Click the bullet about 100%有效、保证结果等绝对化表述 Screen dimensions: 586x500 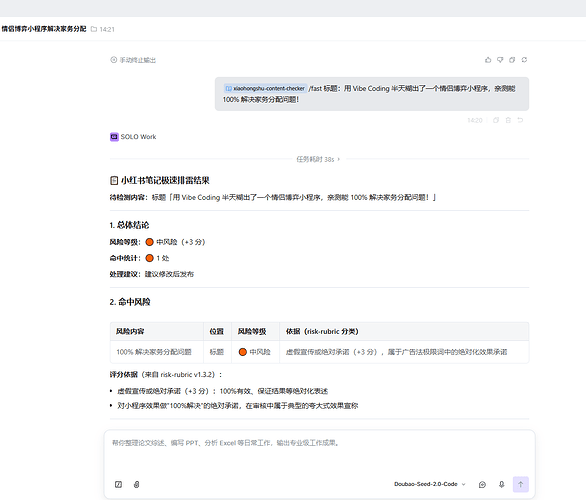[x=222, y=391]
